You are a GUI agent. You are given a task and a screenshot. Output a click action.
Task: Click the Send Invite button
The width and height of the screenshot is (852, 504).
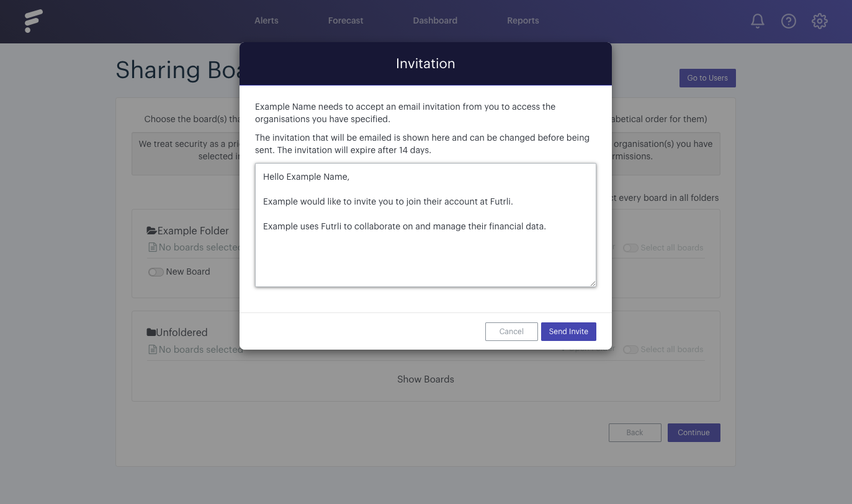(568, 332)
